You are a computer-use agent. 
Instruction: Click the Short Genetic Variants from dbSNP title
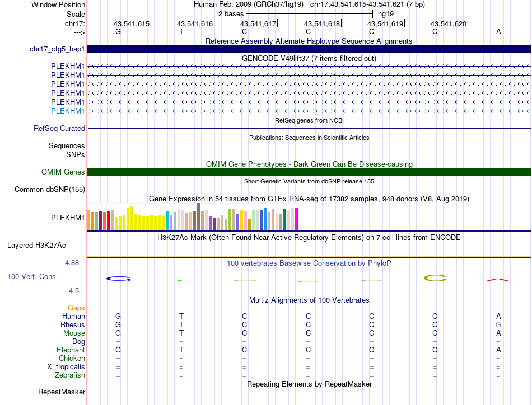pyautogui.click(x=309, y=181)
